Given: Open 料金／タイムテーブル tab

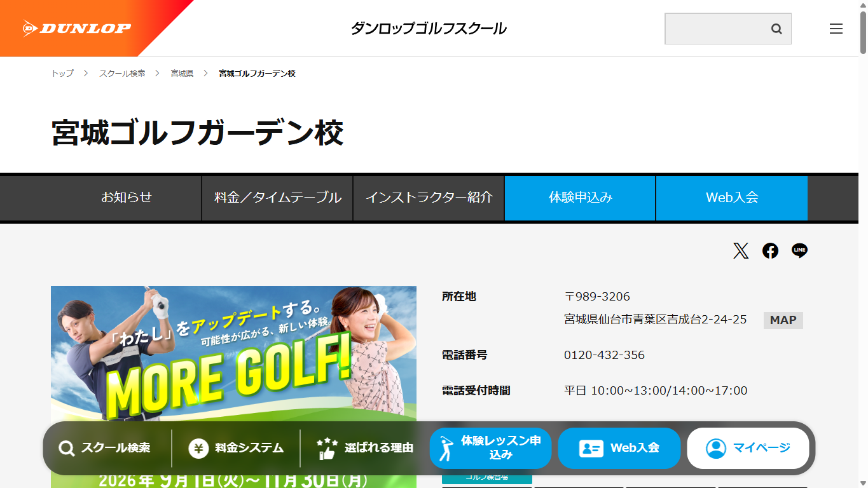Looking at the screenshot, I should (x=278, y=198).
